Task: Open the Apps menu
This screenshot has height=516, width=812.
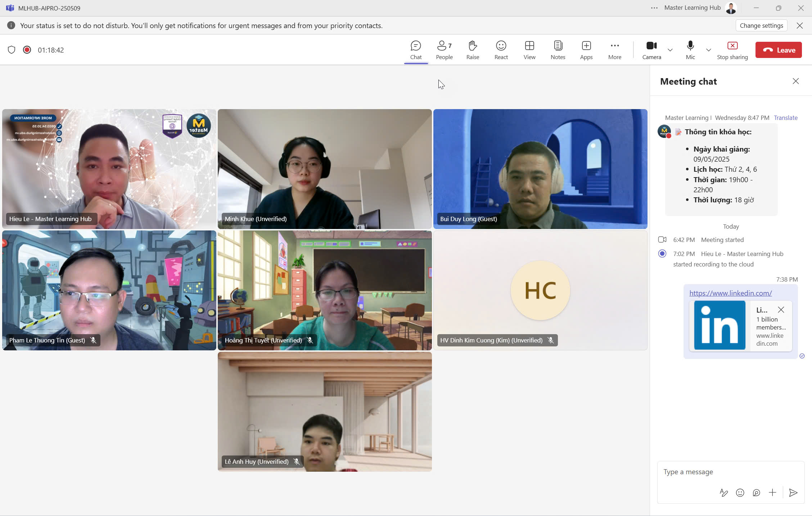Action: [x=586, y=50]
